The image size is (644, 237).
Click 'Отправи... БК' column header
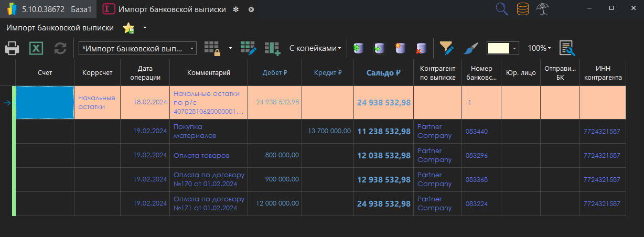pyautogui.click(x=560, y=73)
